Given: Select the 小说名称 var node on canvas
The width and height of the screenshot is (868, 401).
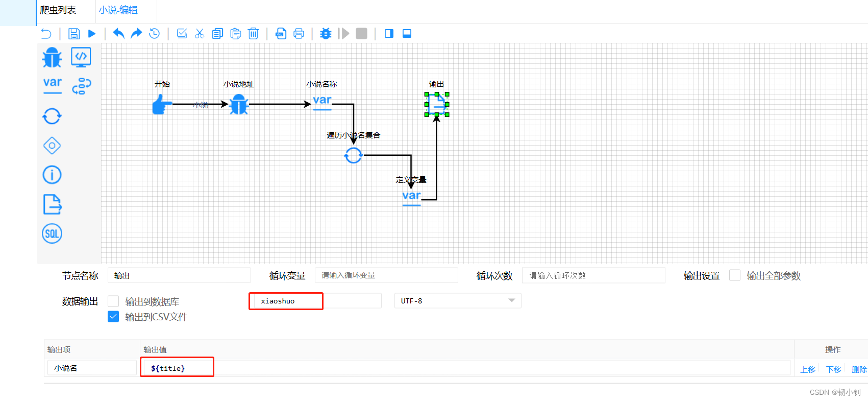Looking at the screenshot, I should tap(322, 103).
